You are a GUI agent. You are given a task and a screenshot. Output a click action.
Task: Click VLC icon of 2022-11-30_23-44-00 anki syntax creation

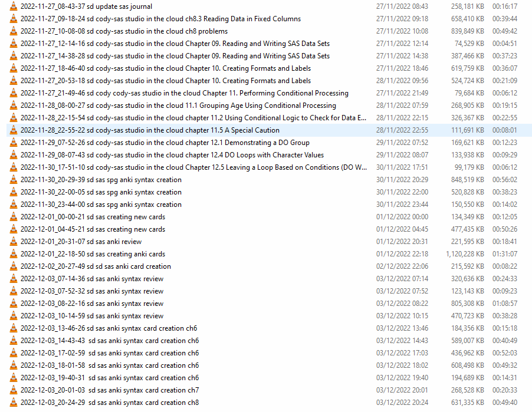[x=14, y=205]
